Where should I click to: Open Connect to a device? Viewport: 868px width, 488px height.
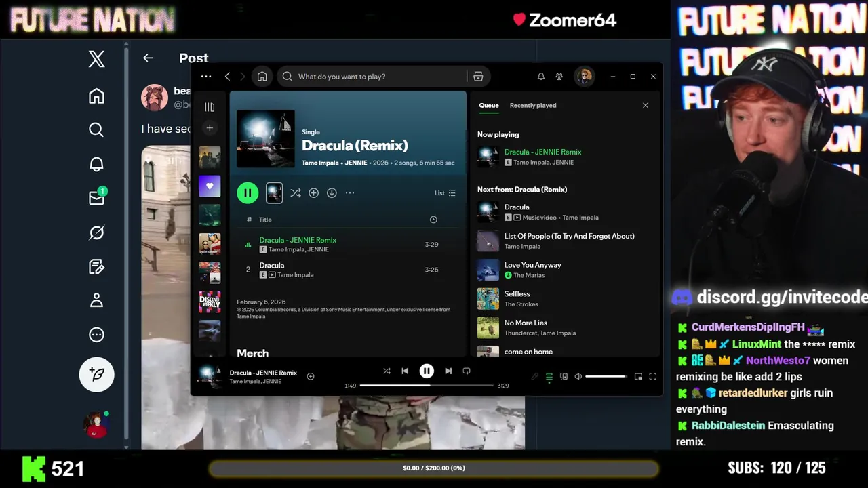click(564, 376)
